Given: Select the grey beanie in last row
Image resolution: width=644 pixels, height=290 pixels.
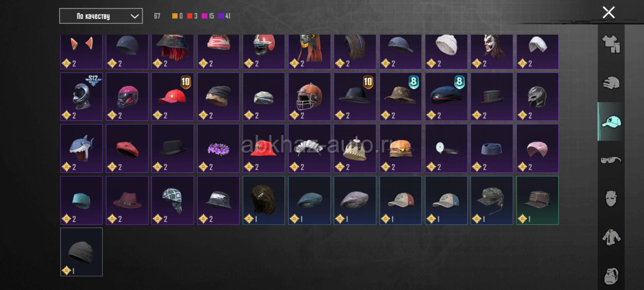Looking at the screenshot, I should click(x=82, y=252).
